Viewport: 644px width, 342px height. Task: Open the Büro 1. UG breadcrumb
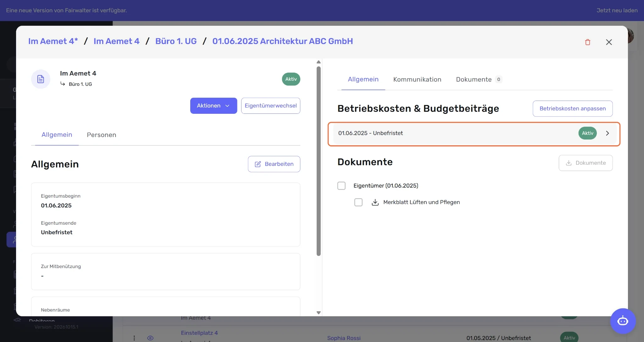[176, 41]
